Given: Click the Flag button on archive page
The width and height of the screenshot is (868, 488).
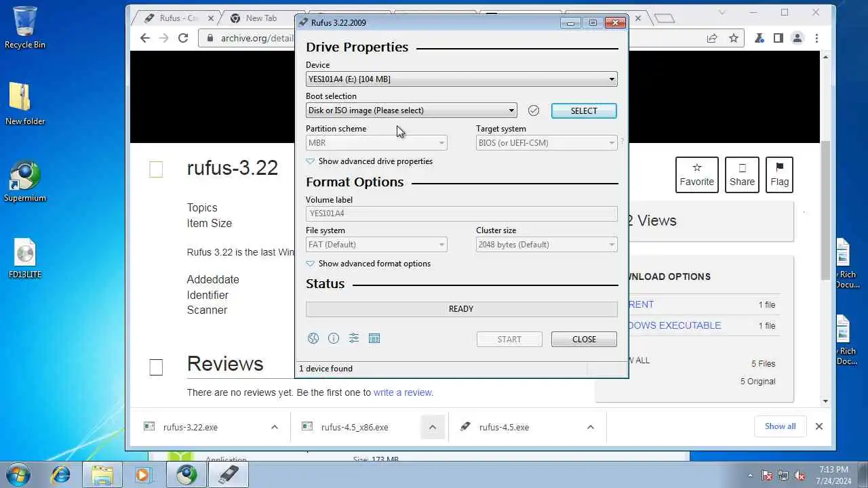Looking at the screenshot, I should tap(780, 175).
